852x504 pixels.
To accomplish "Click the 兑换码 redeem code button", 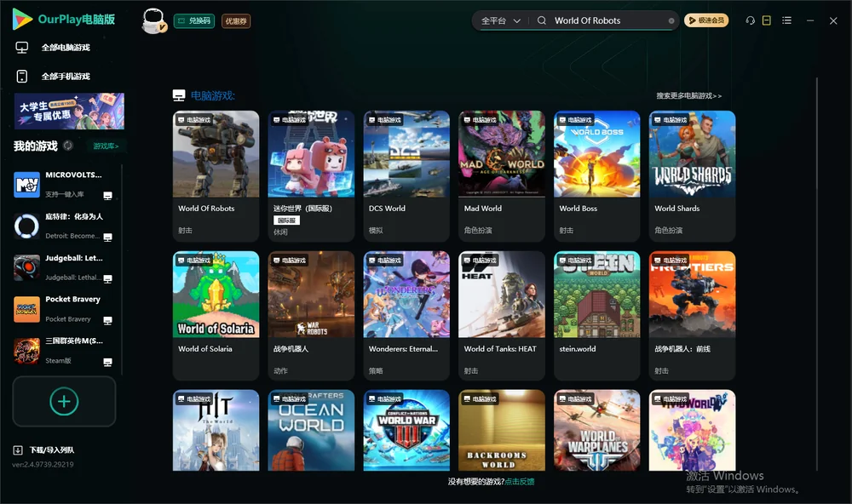I will coord(194,20).
